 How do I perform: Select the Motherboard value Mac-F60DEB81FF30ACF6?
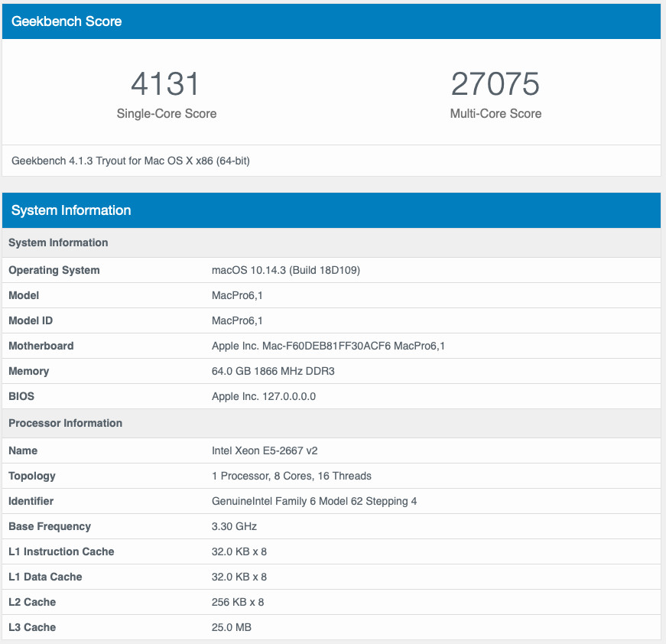[x=328, y=346]
